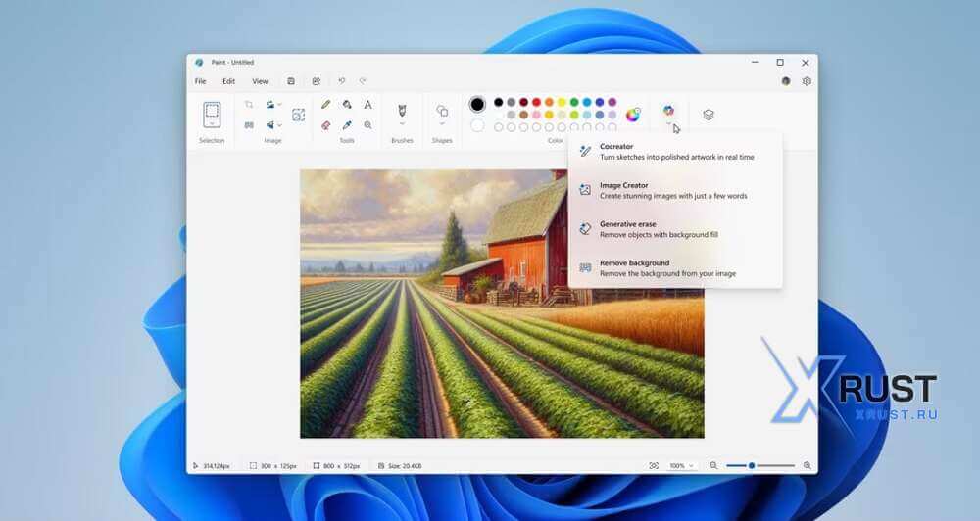
Task: Activate the Text tool
Action: [368, 105]
